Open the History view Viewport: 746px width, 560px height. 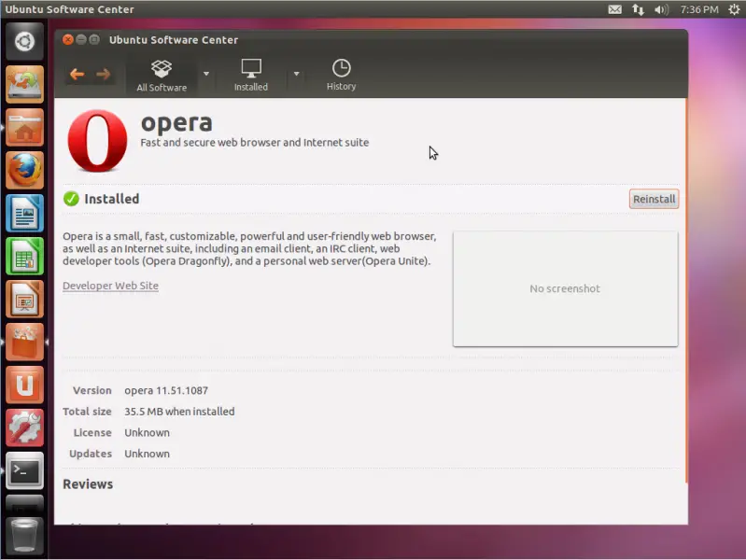pos(341,75)
